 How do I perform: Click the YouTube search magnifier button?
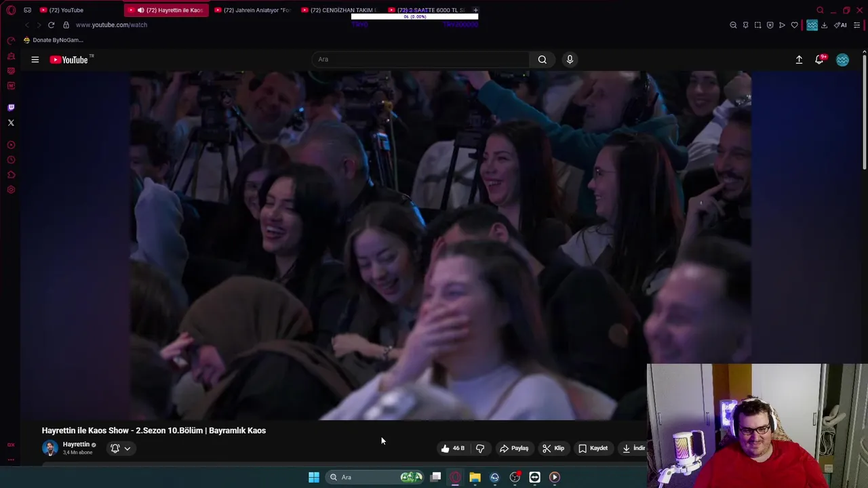click(x=542, y=60)
